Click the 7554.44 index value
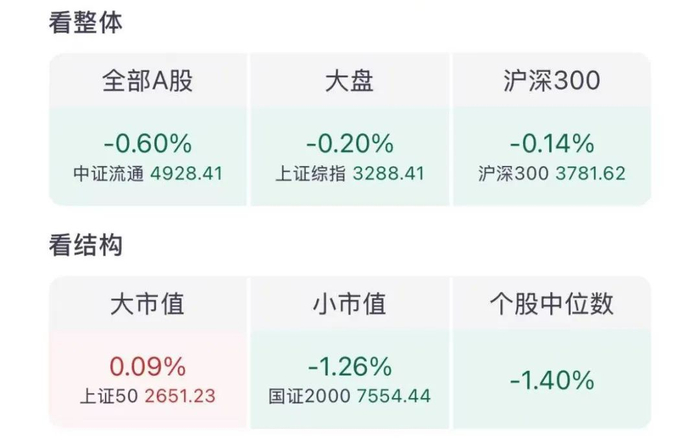The image size is (700, 448). coord(393,395)
